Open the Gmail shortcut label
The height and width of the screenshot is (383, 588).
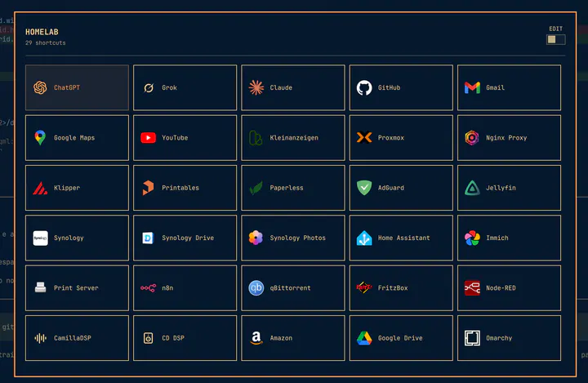(x=495, y=87)
